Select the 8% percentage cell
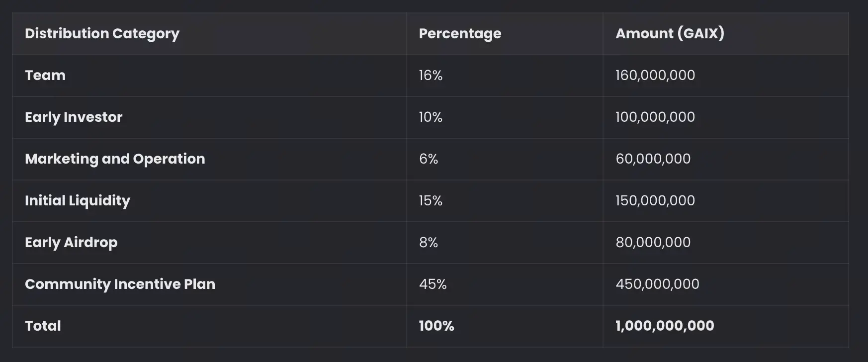Image resolution: width=868 pixels, height=362 pixels. 429,242
